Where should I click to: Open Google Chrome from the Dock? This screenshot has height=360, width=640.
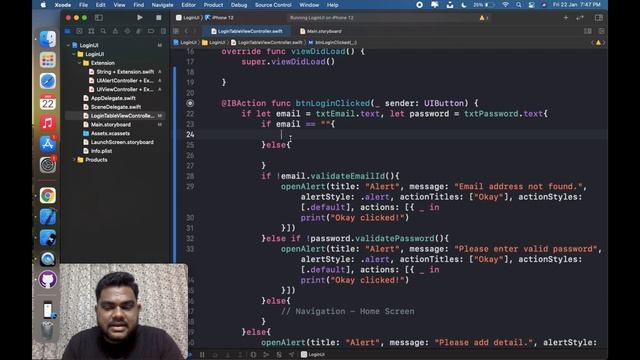pos(48,196)
